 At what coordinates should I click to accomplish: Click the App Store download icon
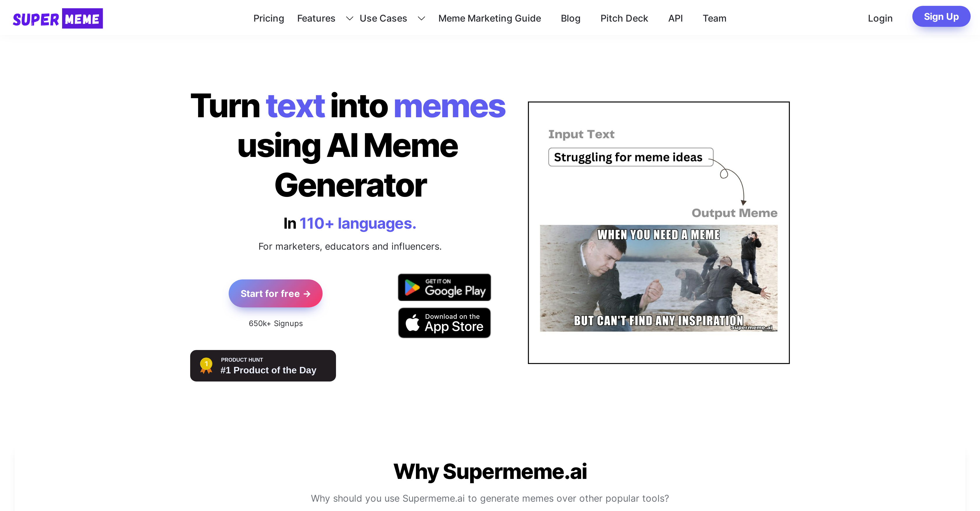[x=444, y=322]
